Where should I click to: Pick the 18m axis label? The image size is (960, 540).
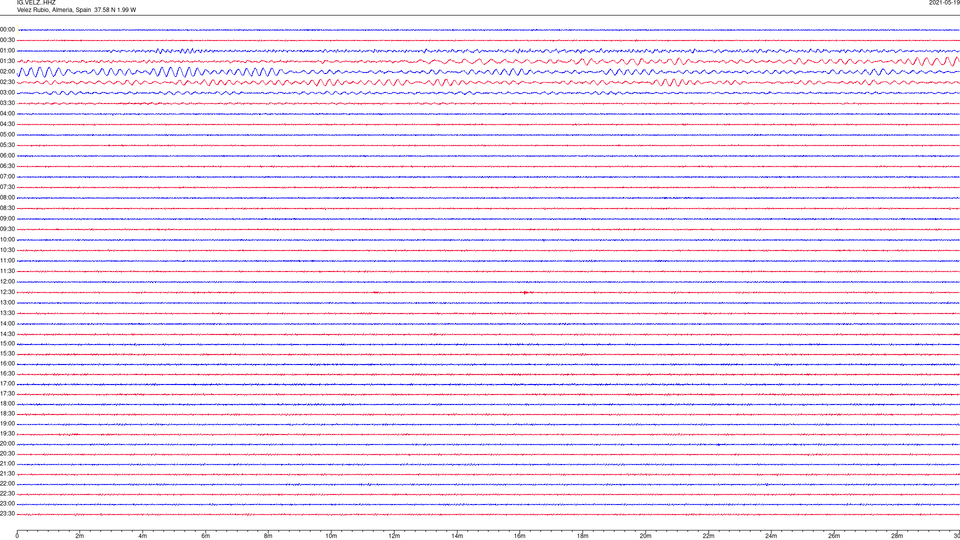tap(582, 536)
